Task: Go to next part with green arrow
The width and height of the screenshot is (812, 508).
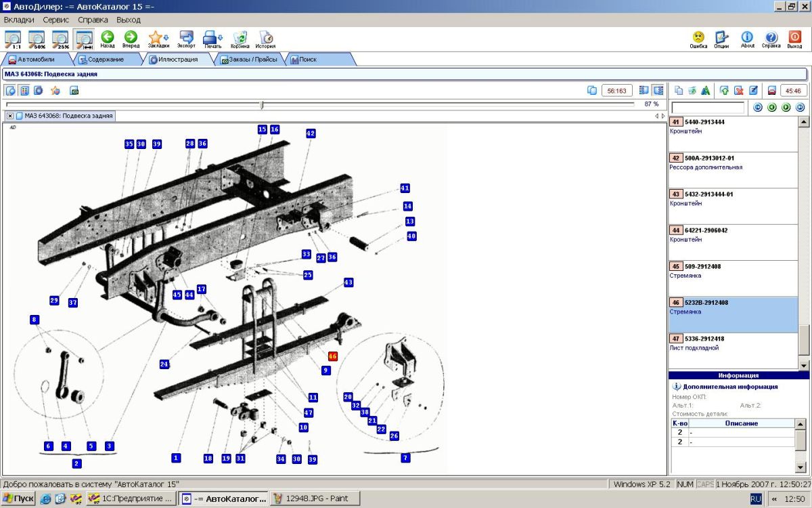Action: (786, 107)
